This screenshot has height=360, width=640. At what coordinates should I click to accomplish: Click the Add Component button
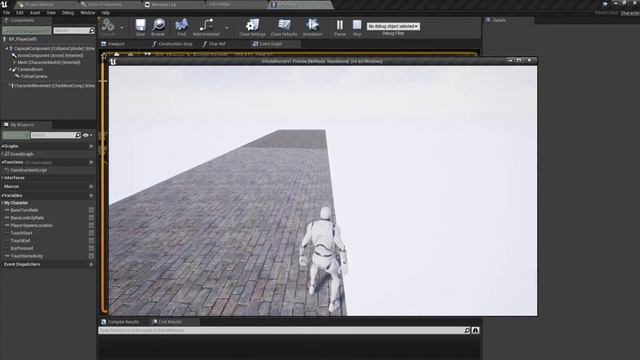[27, 31]
